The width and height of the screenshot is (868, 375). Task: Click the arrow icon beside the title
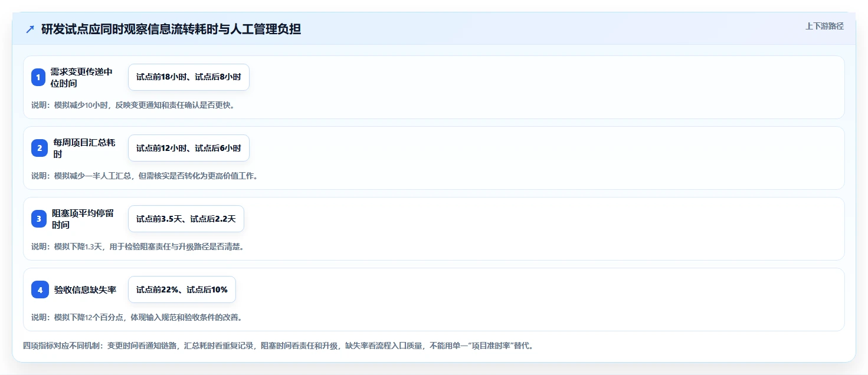click(30, 29)
